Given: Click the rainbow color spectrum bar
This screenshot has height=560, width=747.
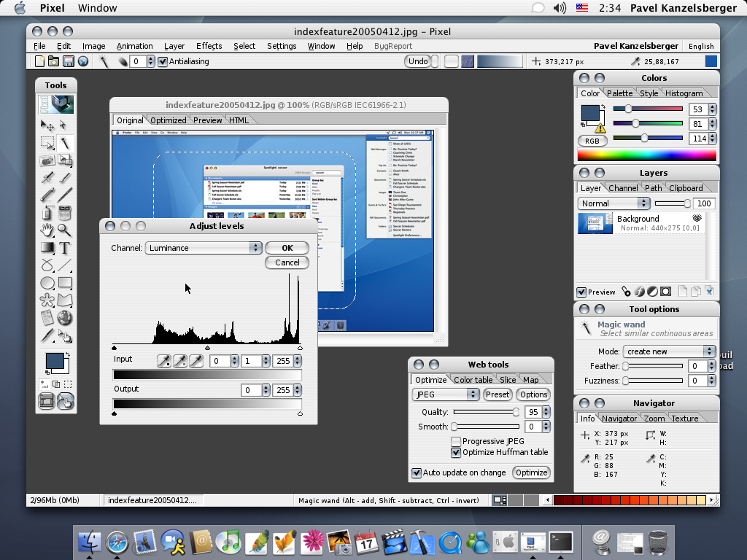Looking at the screenshot, I should (x=646, y=155).
